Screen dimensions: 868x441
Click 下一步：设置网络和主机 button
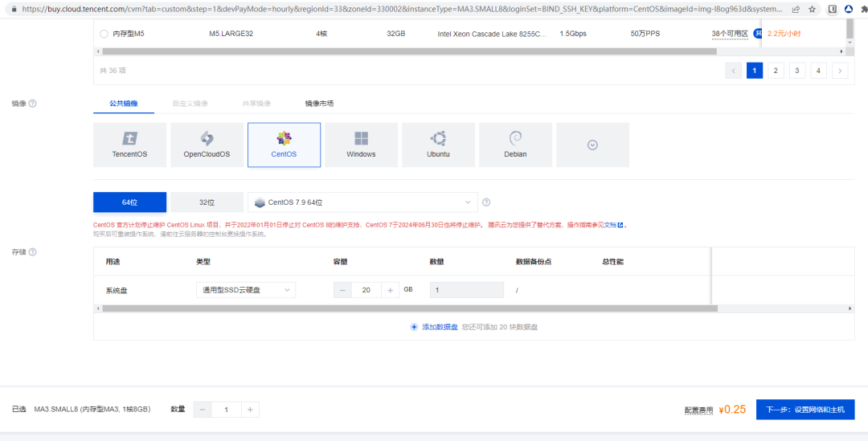tap(805, 410)
